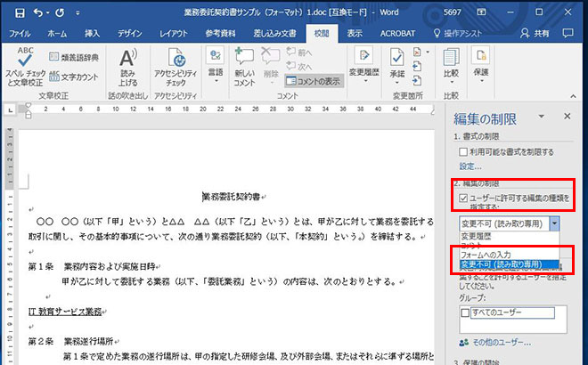The width and height of the screenshot is (588, 365).
Task: Select 変更履歴 option in dropdown list
Action: point(478,237)
